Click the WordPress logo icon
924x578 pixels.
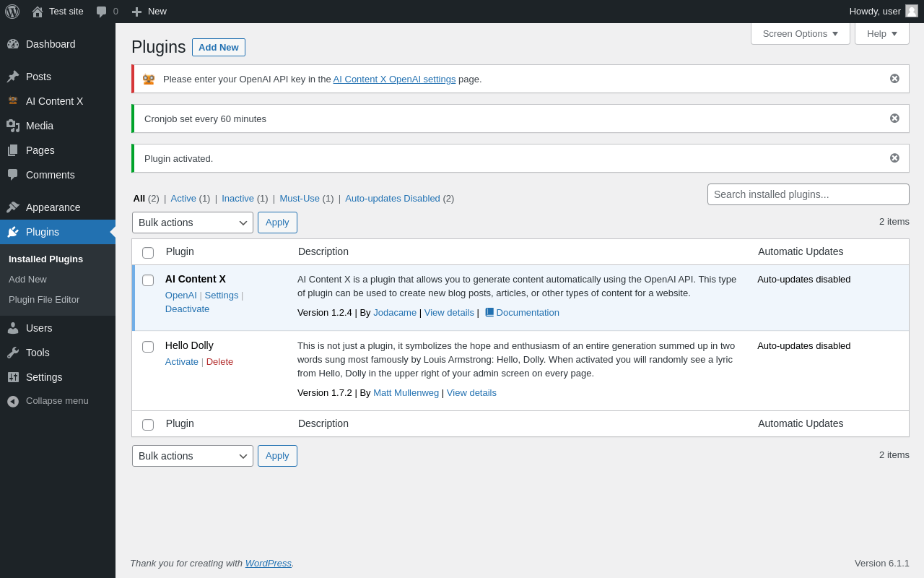pyautogui.click(x=12, y=12)
